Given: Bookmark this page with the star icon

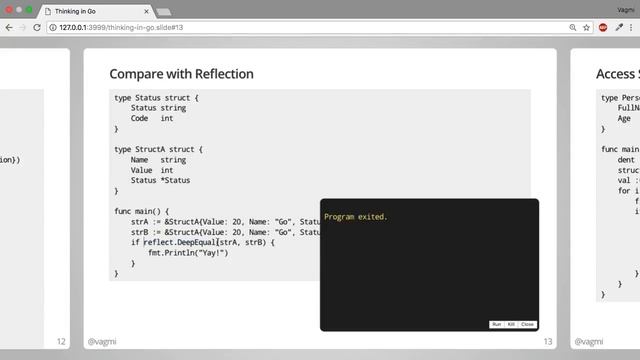Looking at the screenshot, I should click(587, 27).
